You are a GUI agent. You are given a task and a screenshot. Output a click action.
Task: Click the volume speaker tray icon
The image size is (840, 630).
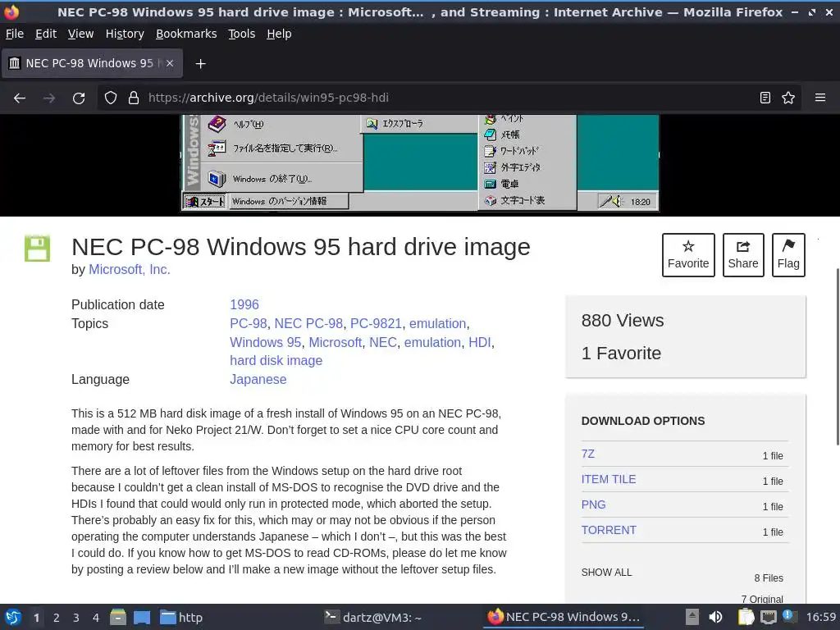pos(715,617)
